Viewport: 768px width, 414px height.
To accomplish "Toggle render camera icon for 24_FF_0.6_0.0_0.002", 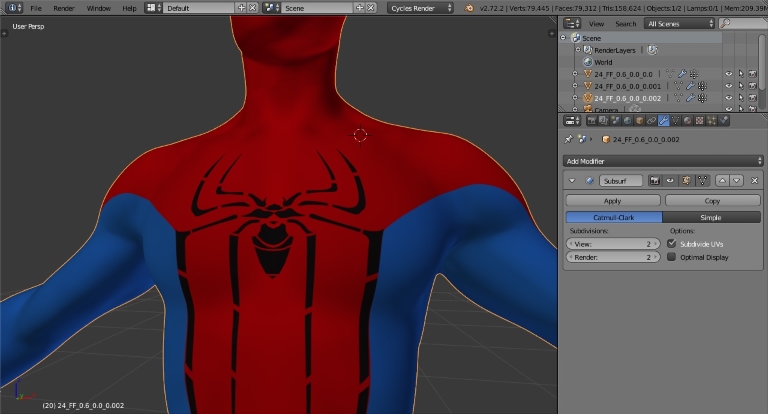I will coord(753,98).
